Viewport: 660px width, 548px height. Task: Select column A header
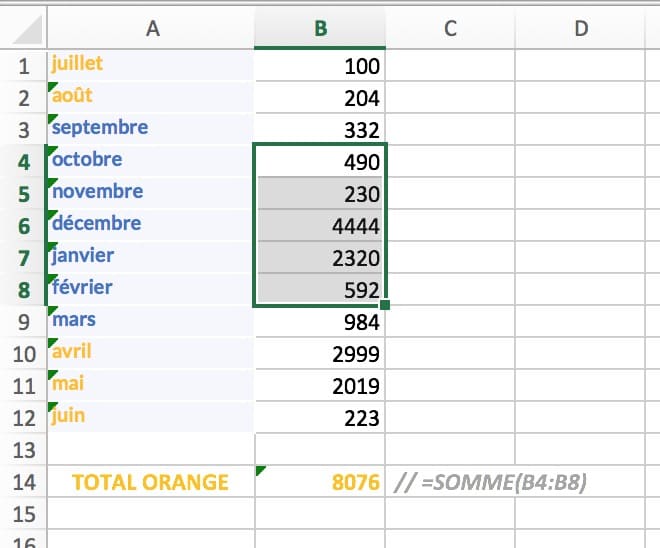point(152,29)
